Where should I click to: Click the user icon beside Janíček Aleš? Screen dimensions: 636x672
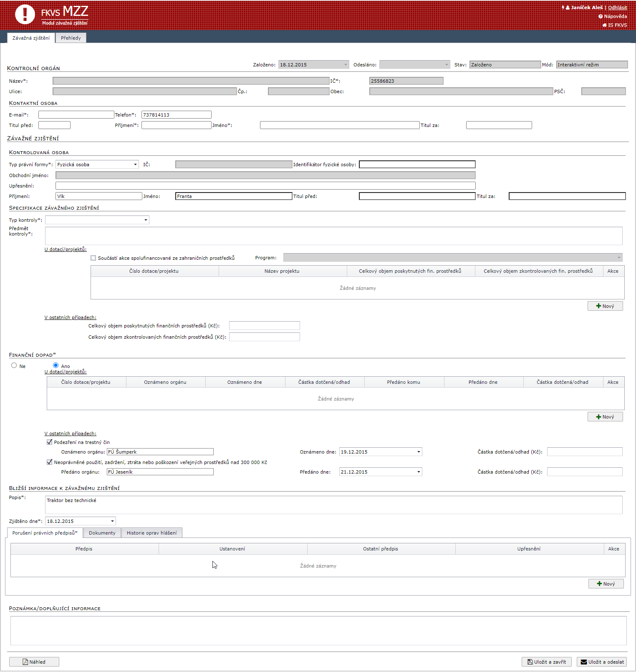[x=568, y=8]
